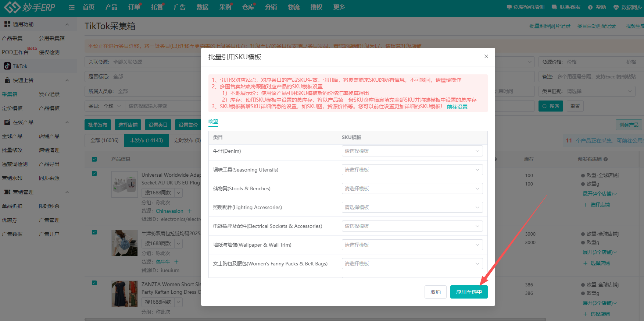Click the 数据同步 icon in top bar
The height and width of the screenshot is (321, 644).
click(x=616, y=7)
